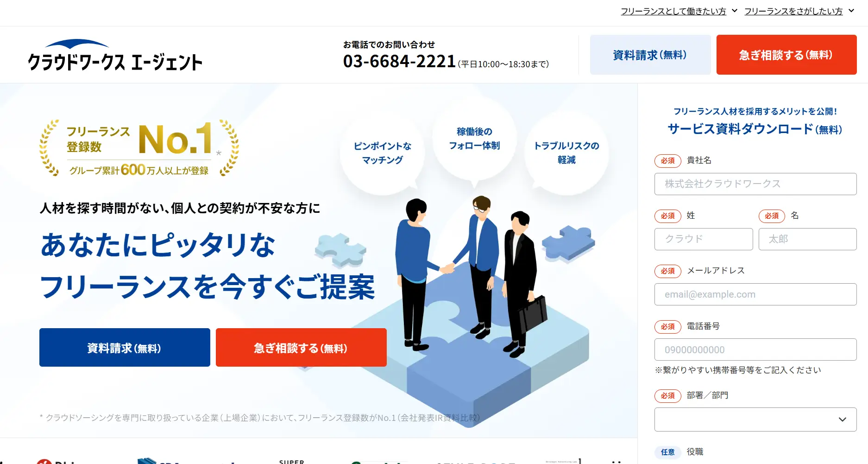Click the 稼働後のフォロー体制 bubble
This screenshot has height=464, width=868.
pos(474,139)
